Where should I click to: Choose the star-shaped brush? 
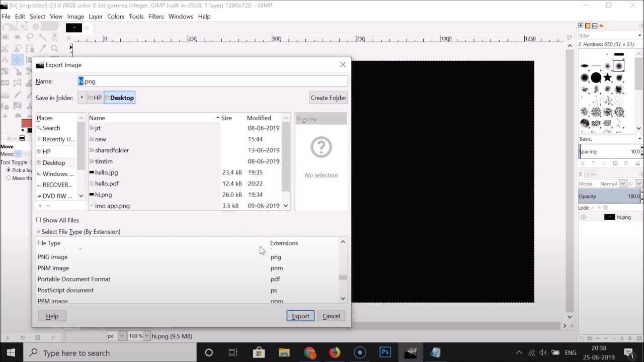607,77
